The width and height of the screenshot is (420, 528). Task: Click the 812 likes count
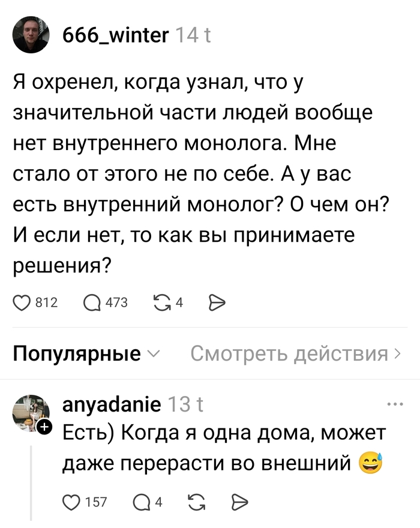pos(47,303)
